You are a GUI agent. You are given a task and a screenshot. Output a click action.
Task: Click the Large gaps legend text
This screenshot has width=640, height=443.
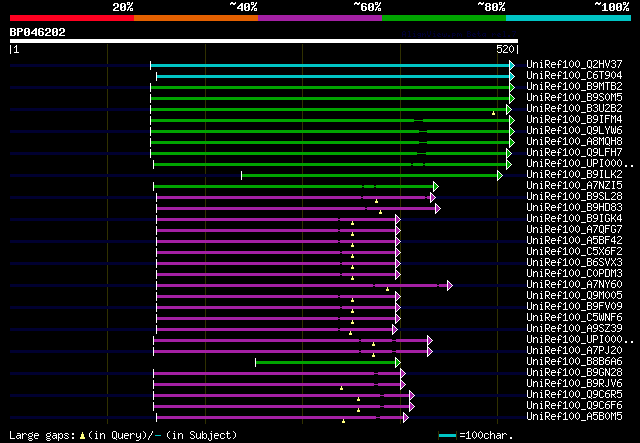click(x=123, y=435)
